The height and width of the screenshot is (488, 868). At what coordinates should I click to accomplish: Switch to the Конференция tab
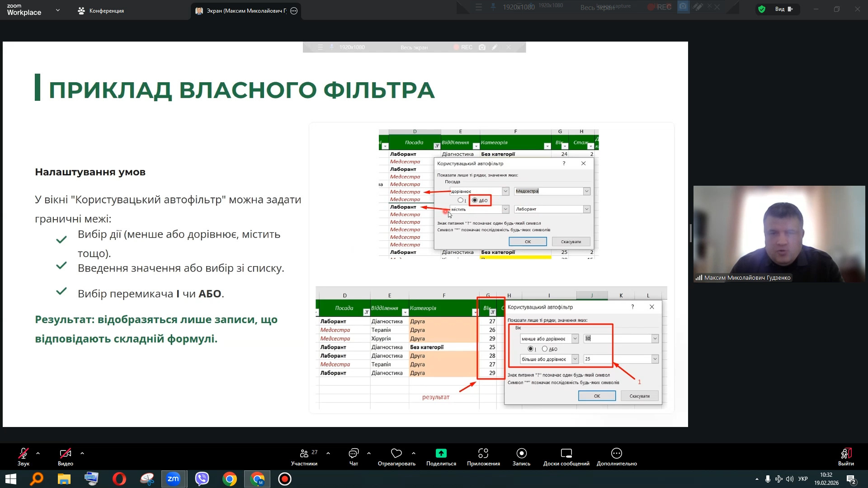[101, 11]
